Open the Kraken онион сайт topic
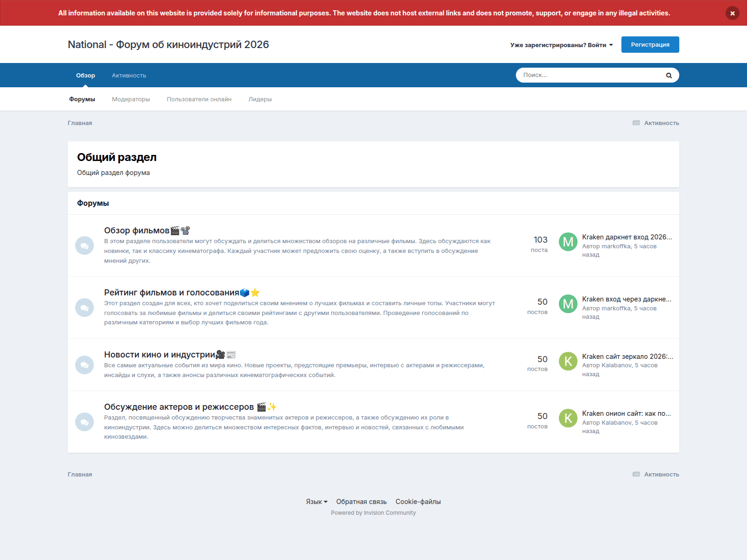Viewport: 747px width, 560px height. pyautogui.click(x=627, y=413)
